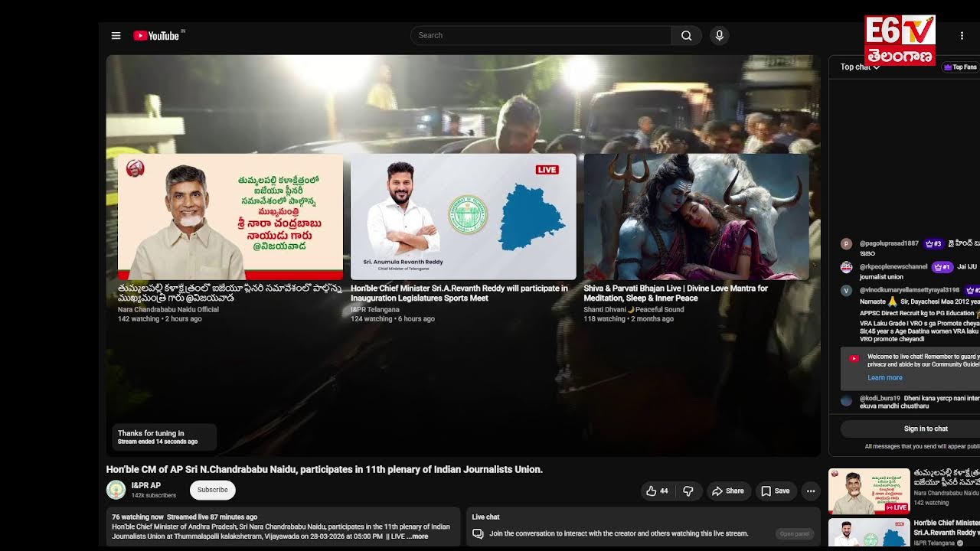Click the Live chat speech bubble icon
This screenshot has width=980, height=551.
coord(478,533)
